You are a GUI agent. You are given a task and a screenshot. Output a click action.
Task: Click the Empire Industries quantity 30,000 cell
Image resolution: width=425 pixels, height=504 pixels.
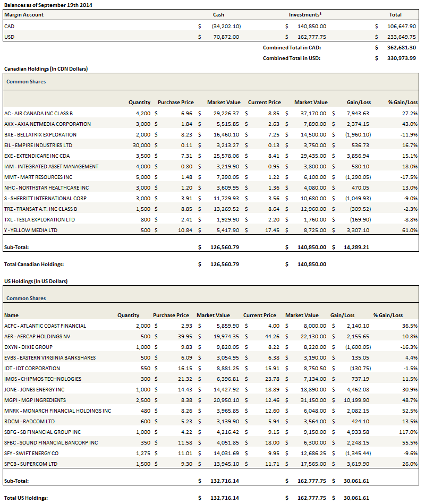(141, 145)
